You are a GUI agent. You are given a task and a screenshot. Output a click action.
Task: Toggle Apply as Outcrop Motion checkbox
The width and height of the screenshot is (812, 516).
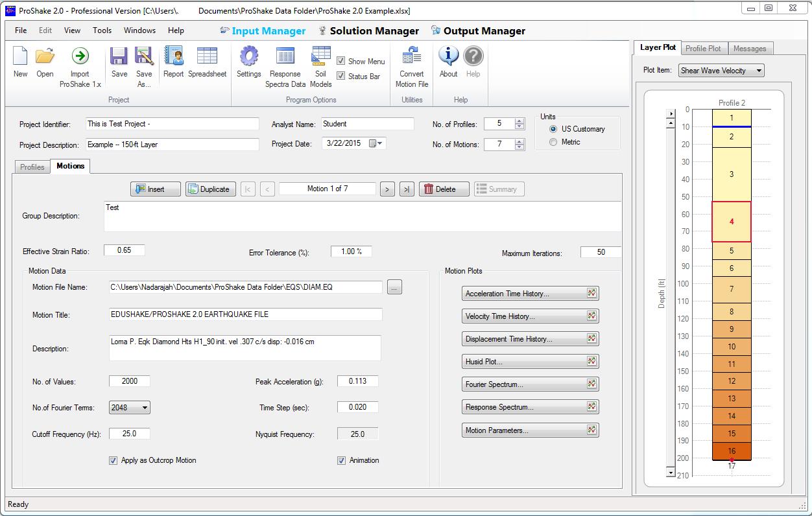[x=113, y=460]
